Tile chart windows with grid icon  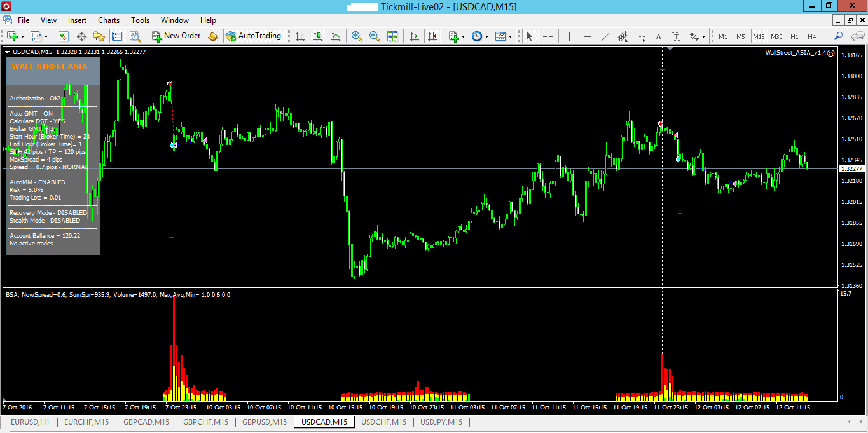click(x=392, y=36)
